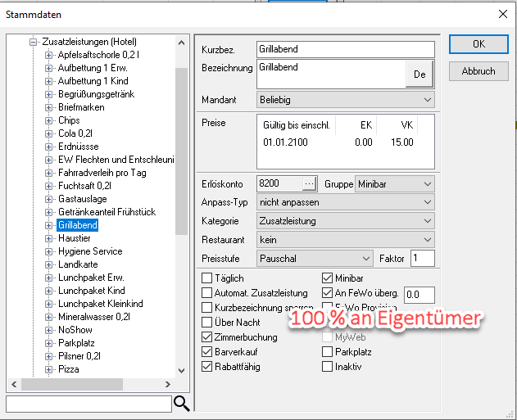The image size is (517, 420).
Task: Uncheck the Zimmerbuchung checkbox
Action: pyautogui.click(x=206, y=337)
